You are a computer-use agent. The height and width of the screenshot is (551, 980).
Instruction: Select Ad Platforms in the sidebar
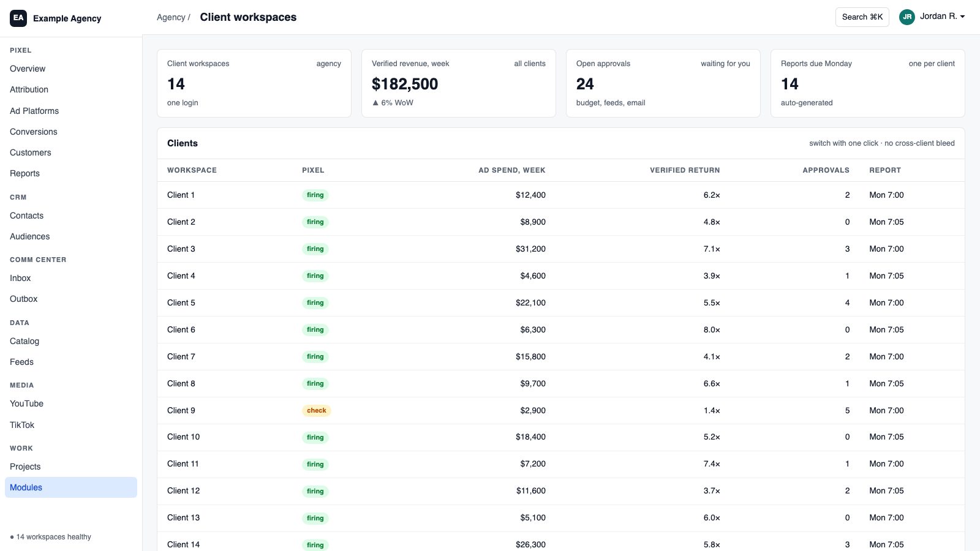tap(71, 111)
